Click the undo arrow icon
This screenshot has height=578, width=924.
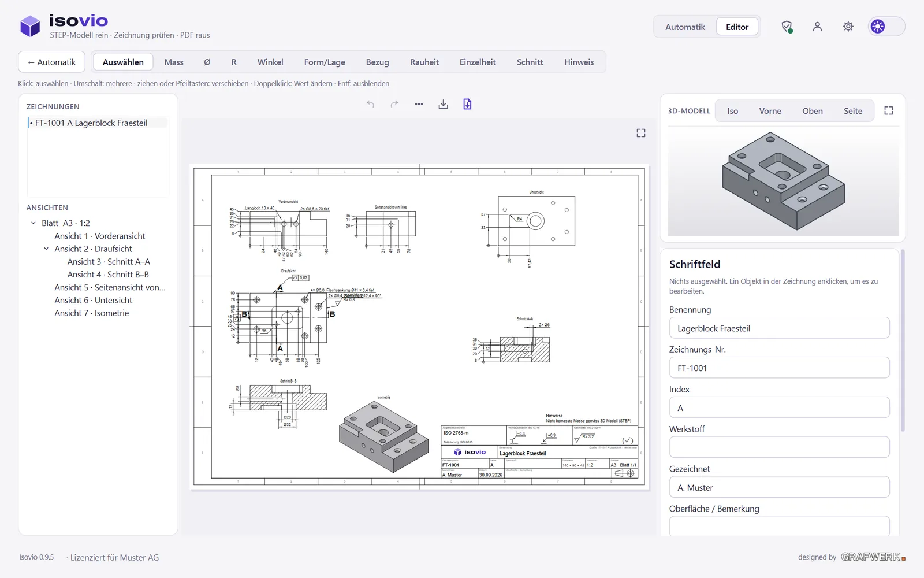click(x=370, y=104)
